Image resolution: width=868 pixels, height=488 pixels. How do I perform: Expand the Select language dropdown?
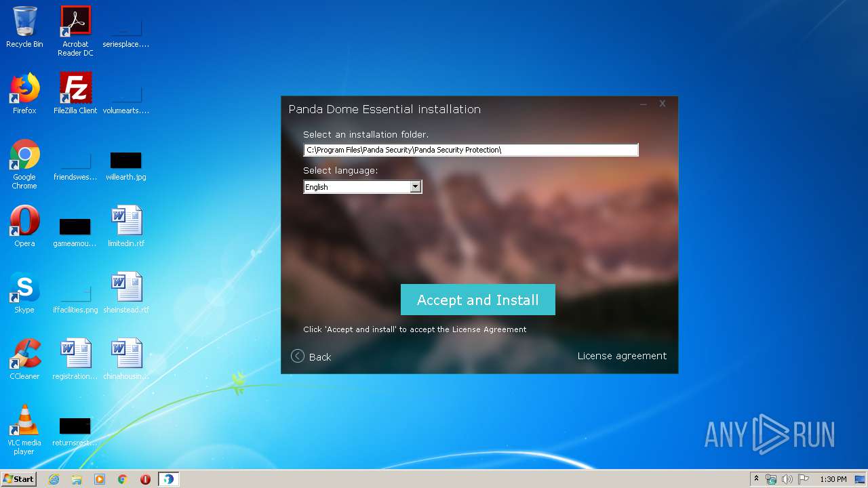tap(416, 187)
